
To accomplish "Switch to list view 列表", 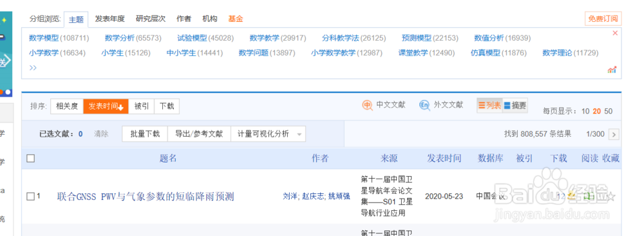I will 489,106.
